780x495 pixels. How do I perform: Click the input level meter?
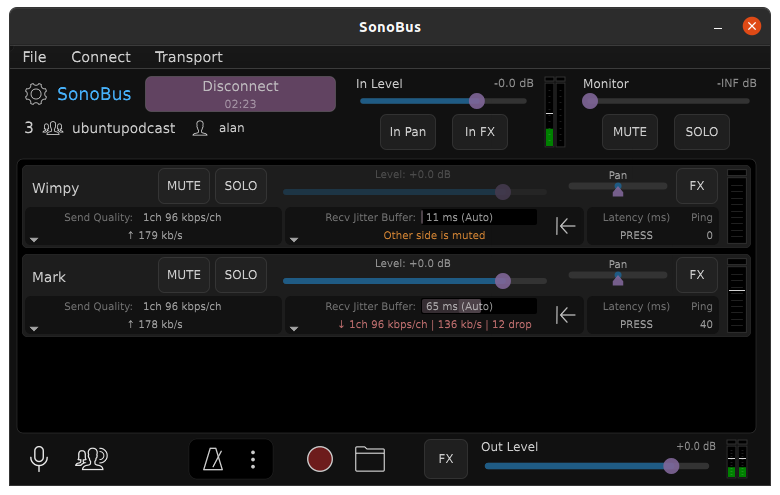pos(555,112)
